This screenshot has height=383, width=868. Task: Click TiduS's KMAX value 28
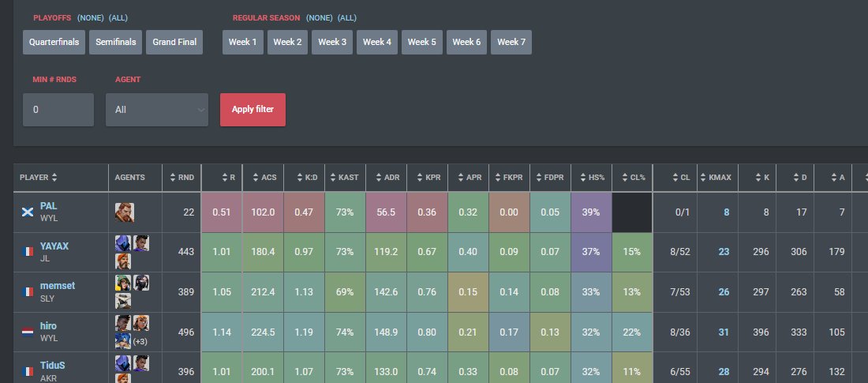click(x=724, y=372)
